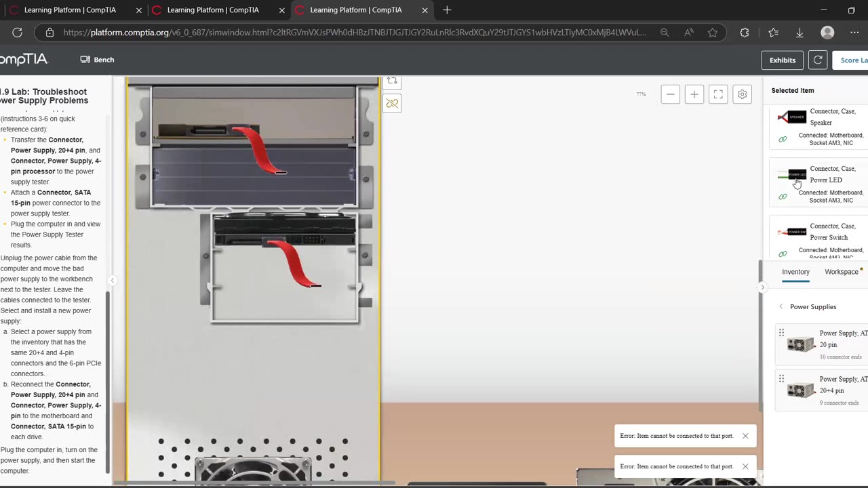The width and height of the screenshot is (868, 488).
Task: Dismiss upper error notification
Action: click(x=745, y=436)
